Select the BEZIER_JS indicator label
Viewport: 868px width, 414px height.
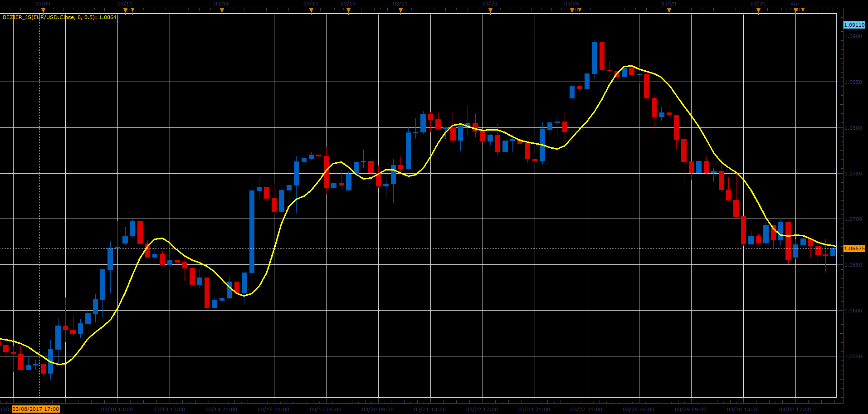click(60, 17)
